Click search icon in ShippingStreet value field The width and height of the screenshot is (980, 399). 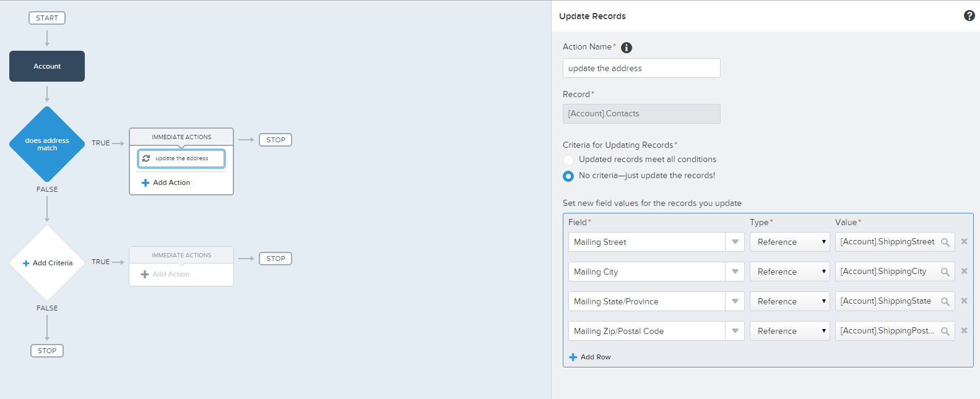[x=945, y=242]
